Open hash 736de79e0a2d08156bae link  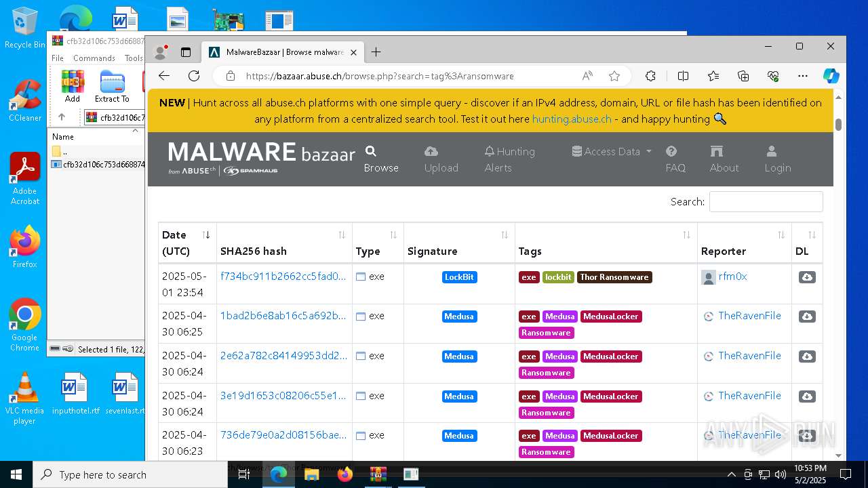(x=283, y=434)
